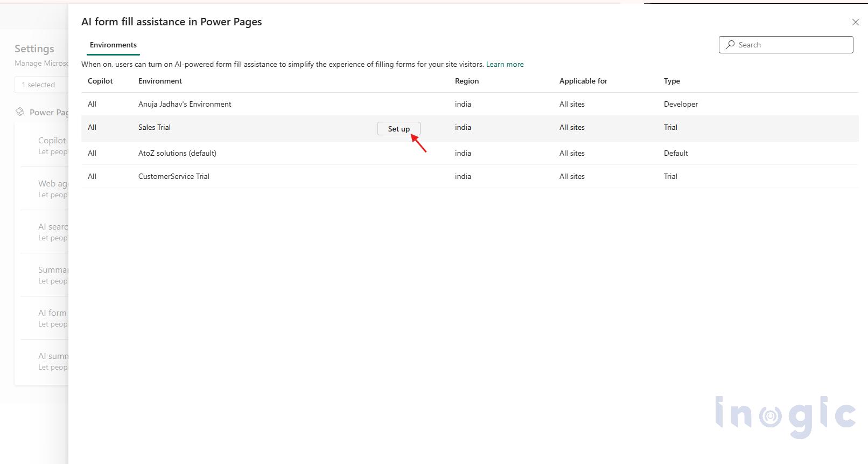Image resolution: width=868 pixels, height=464 pixels.
Task: Select AtoZ solutions (default) environment
Action: click(177, 153)
